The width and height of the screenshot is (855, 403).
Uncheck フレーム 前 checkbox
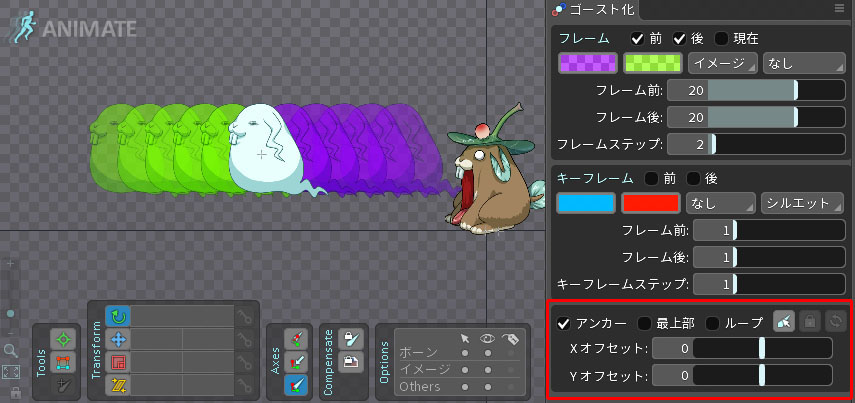click(637, 39)
